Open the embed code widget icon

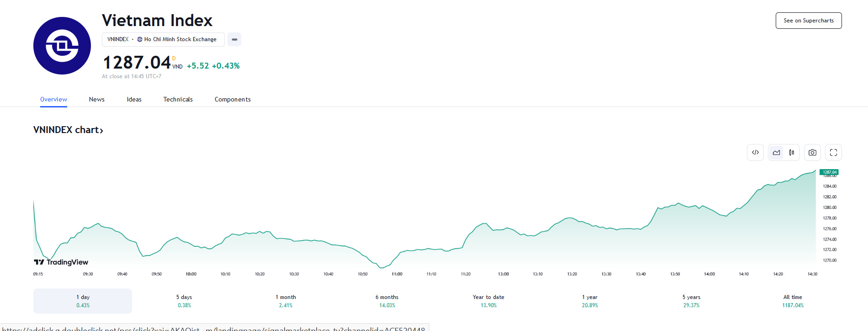[x=755, y=153]
